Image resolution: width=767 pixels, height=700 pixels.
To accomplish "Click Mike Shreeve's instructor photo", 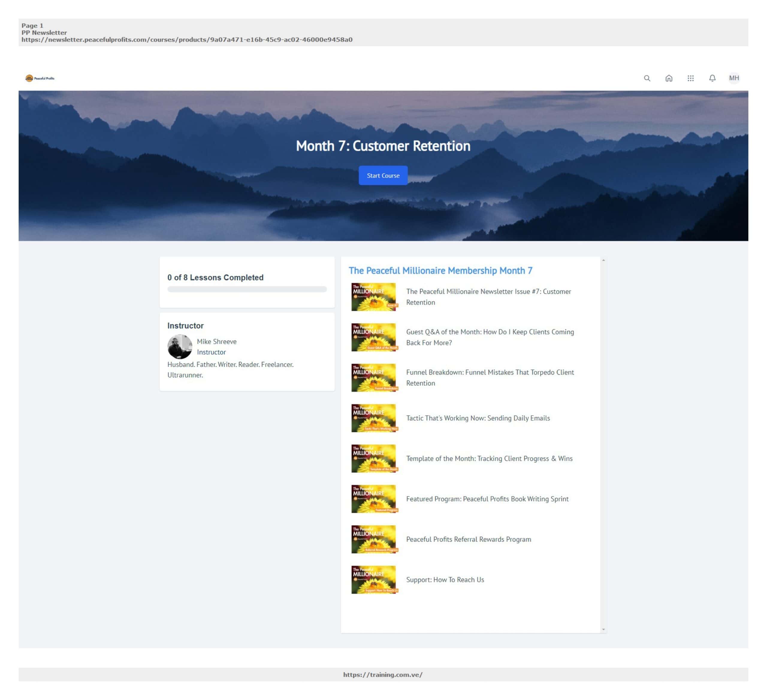I will (179, 346).
